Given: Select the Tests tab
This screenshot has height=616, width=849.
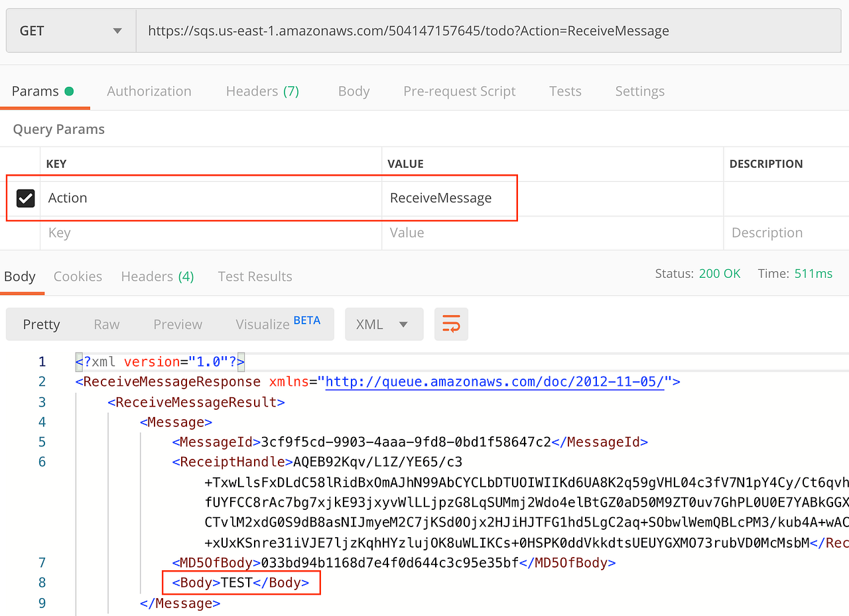Looking at the screenshot, I should (565, 91).
